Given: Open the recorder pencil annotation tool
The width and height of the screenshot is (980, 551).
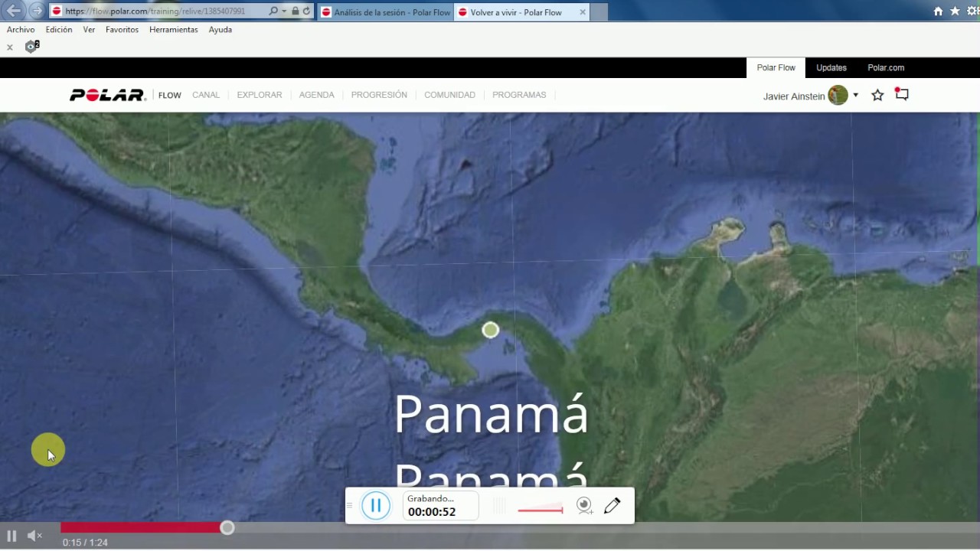Looking at the screenshot, I should coord(612,506).
